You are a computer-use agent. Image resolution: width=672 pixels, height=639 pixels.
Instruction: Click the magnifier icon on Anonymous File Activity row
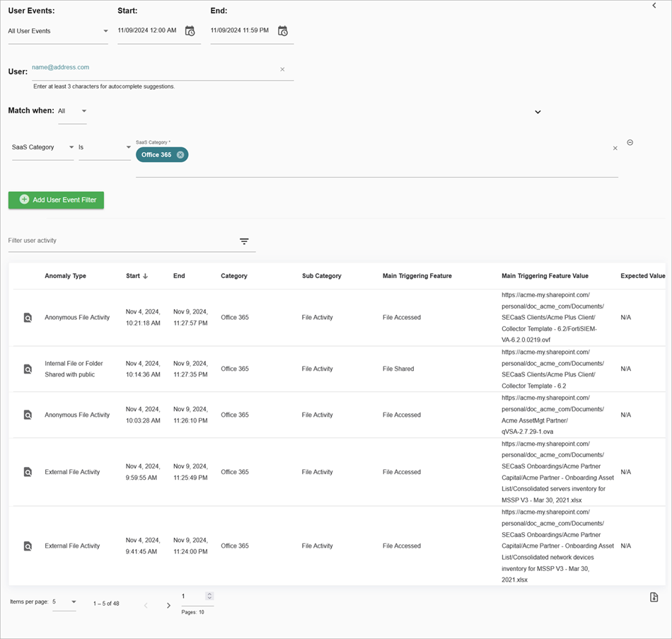coord(28,318)
